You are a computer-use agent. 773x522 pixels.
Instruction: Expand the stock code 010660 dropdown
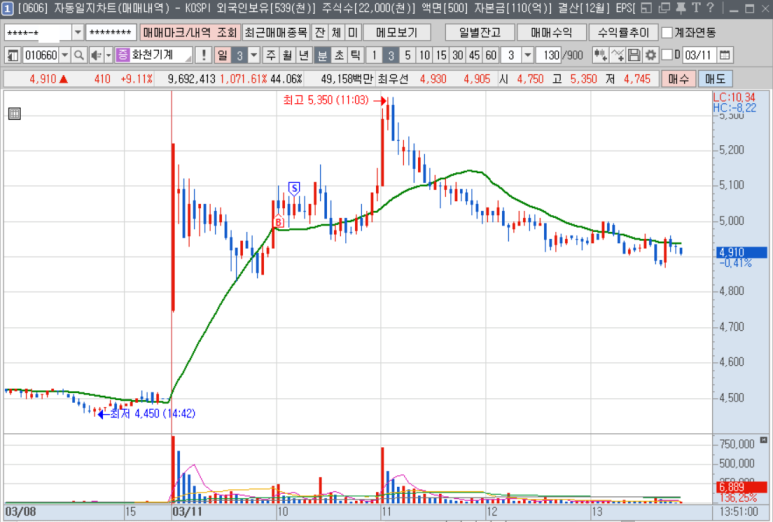click(x=66, y=55)
